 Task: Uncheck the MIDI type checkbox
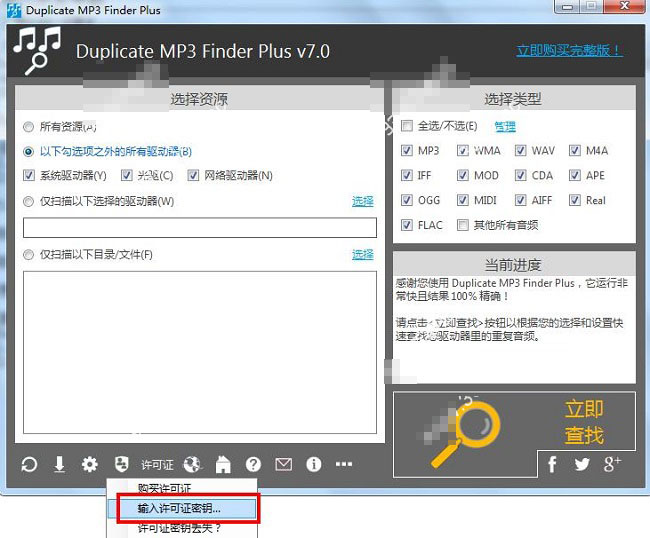point(463,200)
